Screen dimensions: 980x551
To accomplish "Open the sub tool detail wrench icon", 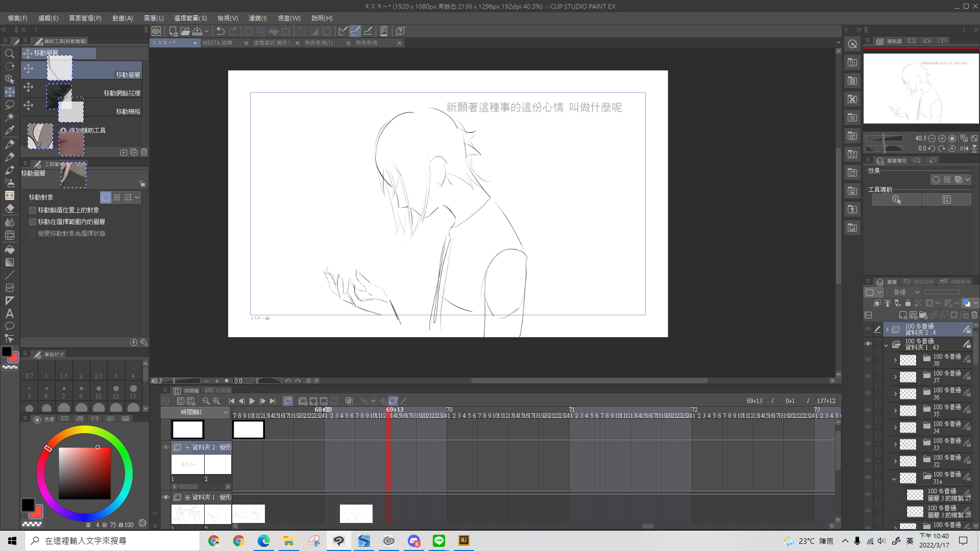I will click(x=144, y=342).
